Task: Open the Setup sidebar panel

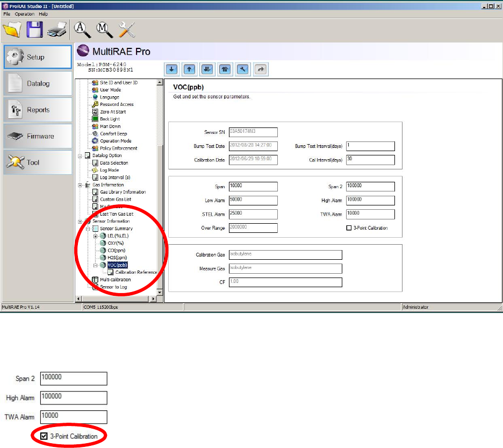Action: [38, 57]
